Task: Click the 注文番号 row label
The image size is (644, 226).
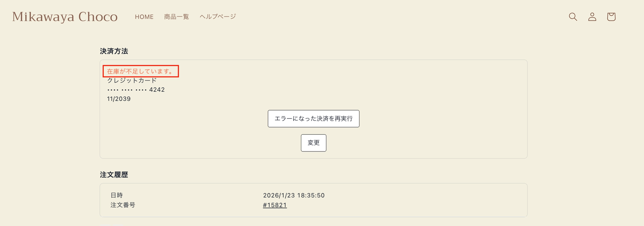Action: coord(123,205)
